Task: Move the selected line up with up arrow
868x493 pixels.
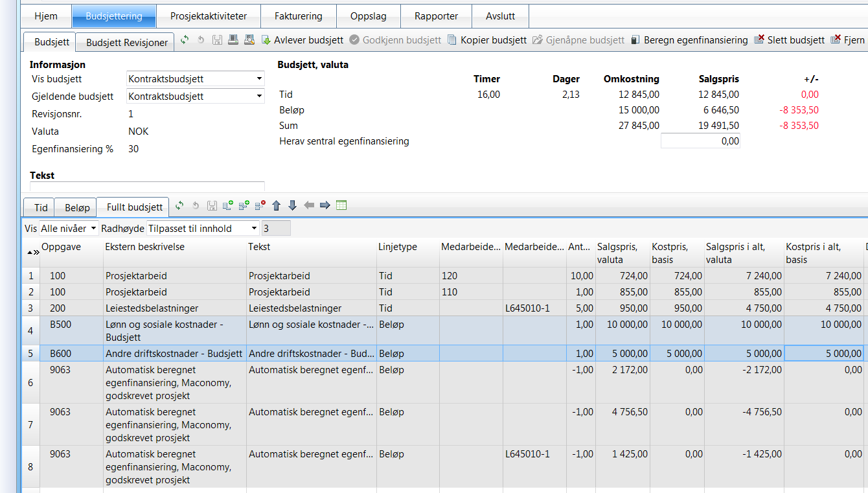Action: tap(277, 205)
